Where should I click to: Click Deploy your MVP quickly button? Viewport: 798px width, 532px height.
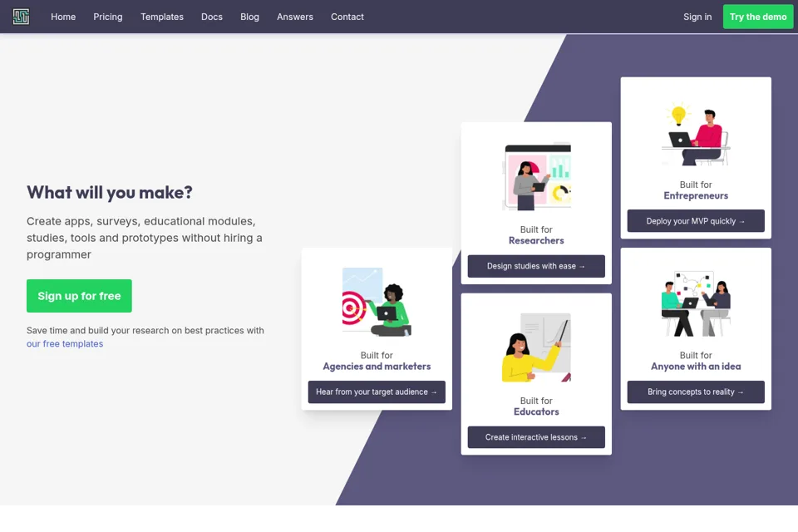click(x=696, y=221)
